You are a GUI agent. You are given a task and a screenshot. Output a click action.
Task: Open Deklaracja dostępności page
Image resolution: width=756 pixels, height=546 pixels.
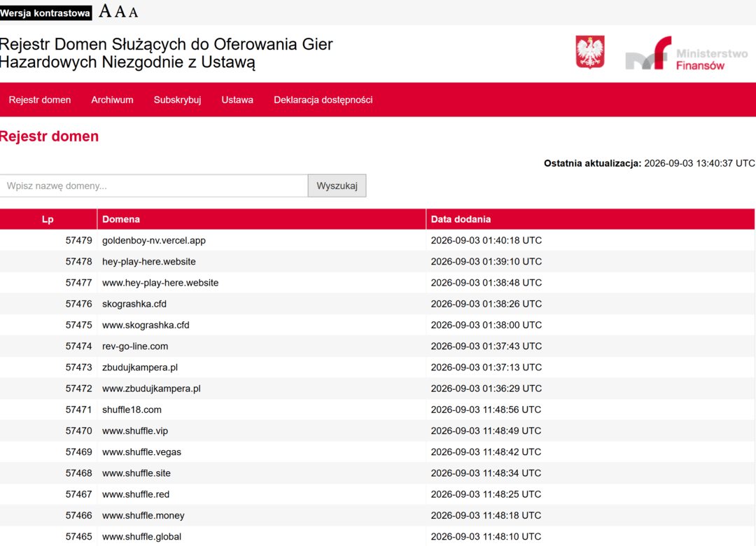pos(323,100)
